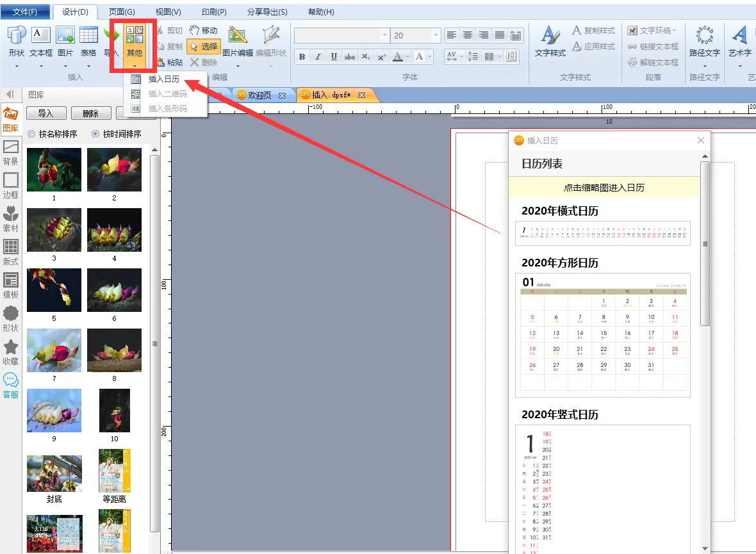Align text right
The width and height of the screenshot is (756, 554).
click(x=484, y=35)
